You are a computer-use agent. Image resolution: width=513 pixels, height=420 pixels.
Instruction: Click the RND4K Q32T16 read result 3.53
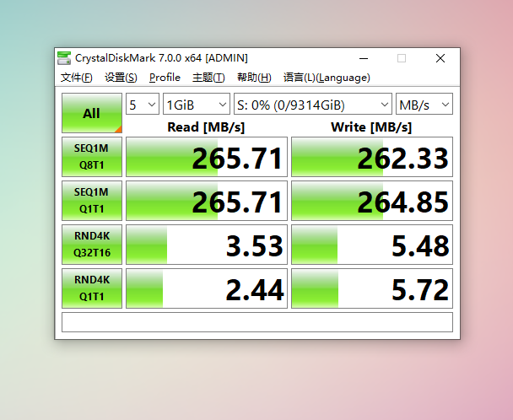(207, 245)
